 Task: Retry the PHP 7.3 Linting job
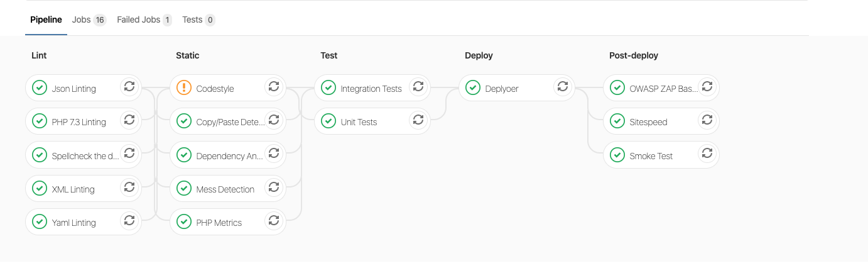129,121
